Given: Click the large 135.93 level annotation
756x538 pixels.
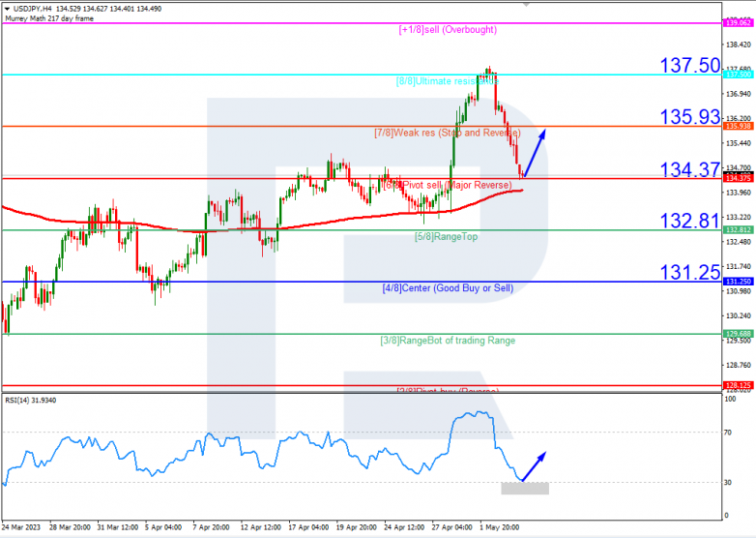Looking at the screenshot, I should coord(689,117).
